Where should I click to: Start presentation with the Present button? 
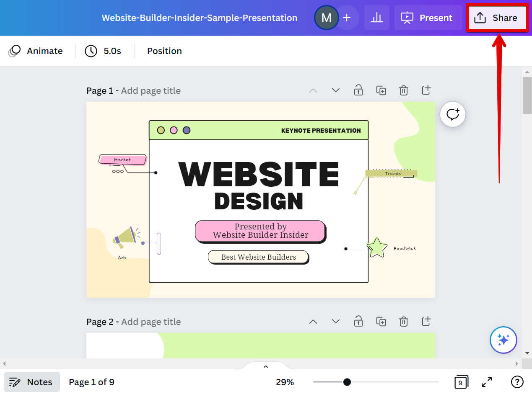click(428, 18)
